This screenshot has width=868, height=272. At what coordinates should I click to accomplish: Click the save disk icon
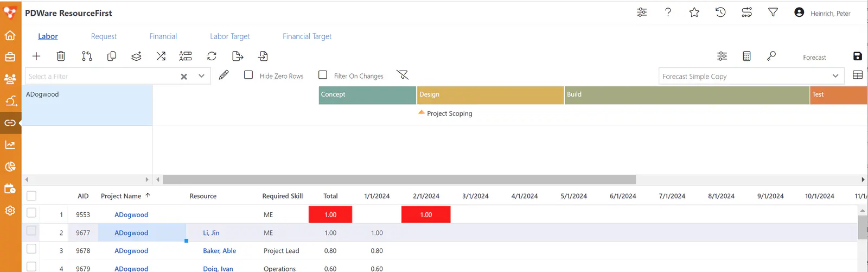point(858,56)
